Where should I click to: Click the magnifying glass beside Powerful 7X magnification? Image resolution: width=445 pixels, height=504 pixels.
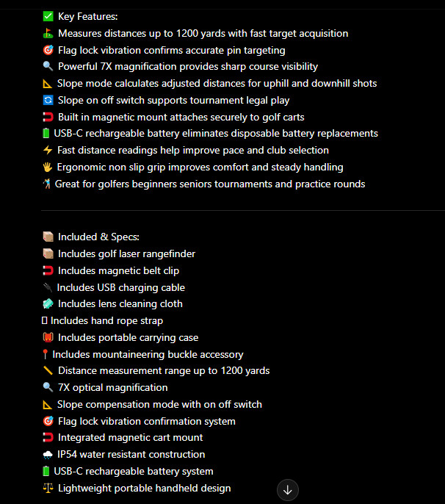[x=48, y=66]
